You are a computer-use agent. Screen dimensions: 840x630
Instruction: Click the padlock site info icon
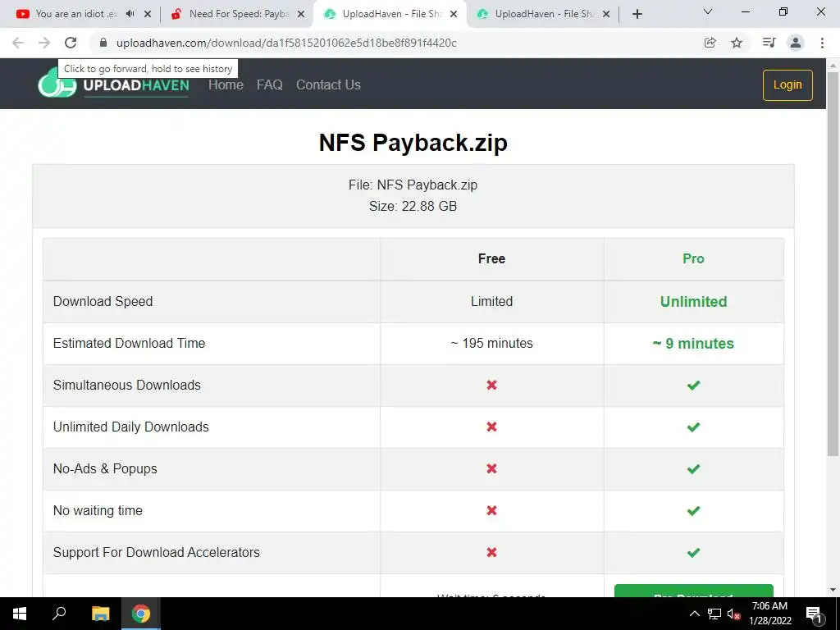pos(103,43)
